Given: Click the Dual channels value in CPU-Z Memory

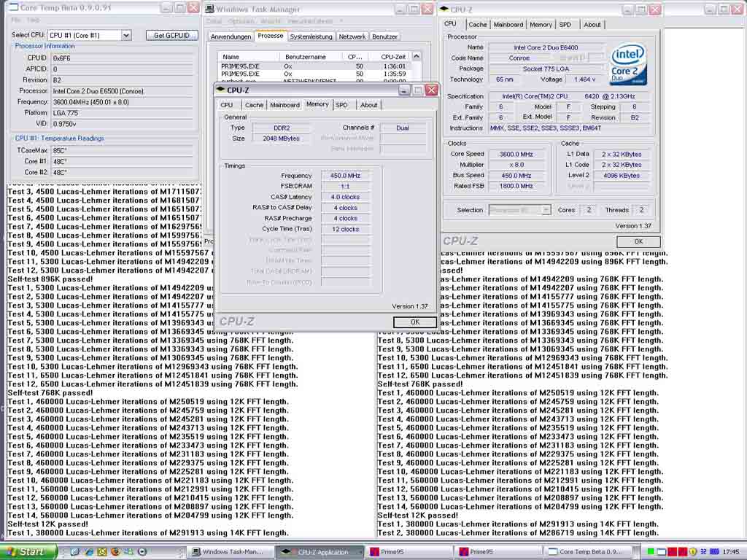Looking at the screenshot, I should [x=403, y=128].
